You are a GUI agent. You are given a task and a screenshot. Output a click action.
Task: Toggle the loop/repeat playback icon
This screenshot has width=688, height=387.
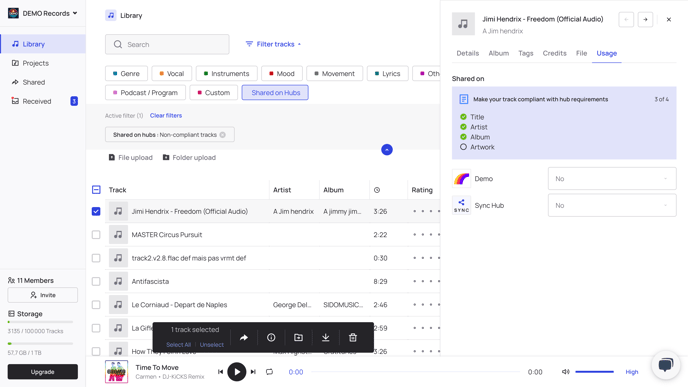[269, 372]
